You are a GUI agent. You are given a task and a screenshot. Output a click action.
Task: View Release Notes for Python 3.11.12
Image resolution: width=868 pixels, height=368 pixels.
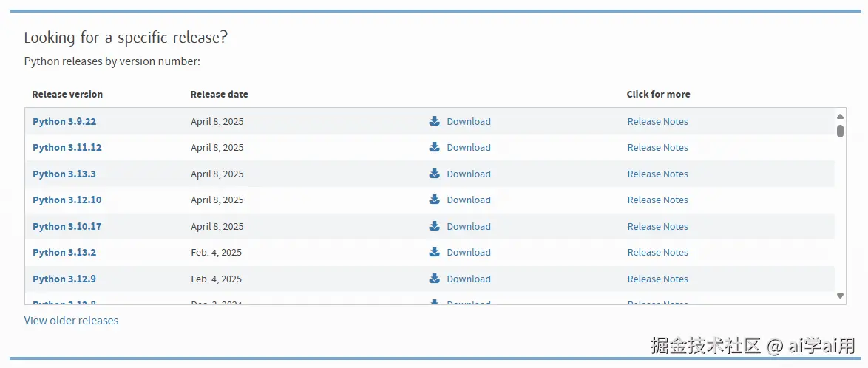pyautogui.click(x=657, y=148)
